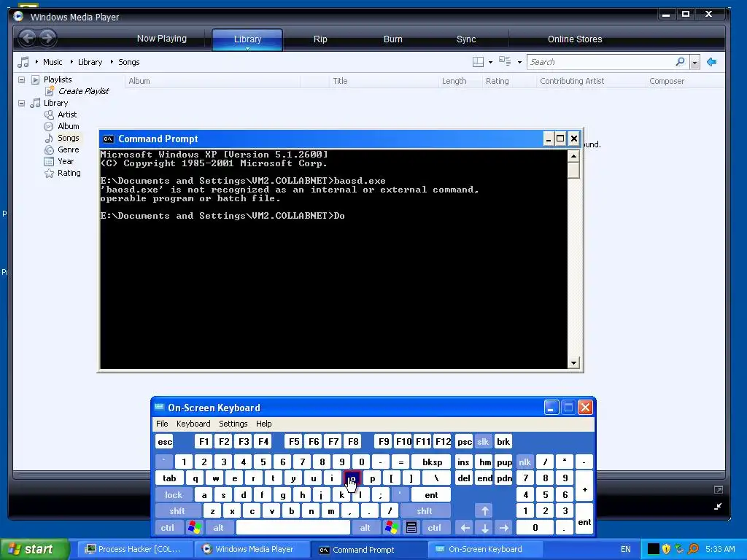Open the layout options dropdown arrow

(490, 63)
